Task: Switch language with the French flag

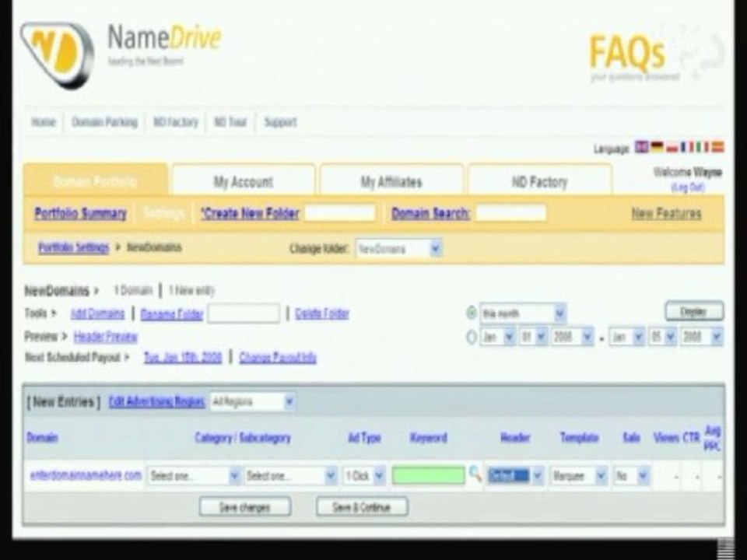Action: [686, 147]
